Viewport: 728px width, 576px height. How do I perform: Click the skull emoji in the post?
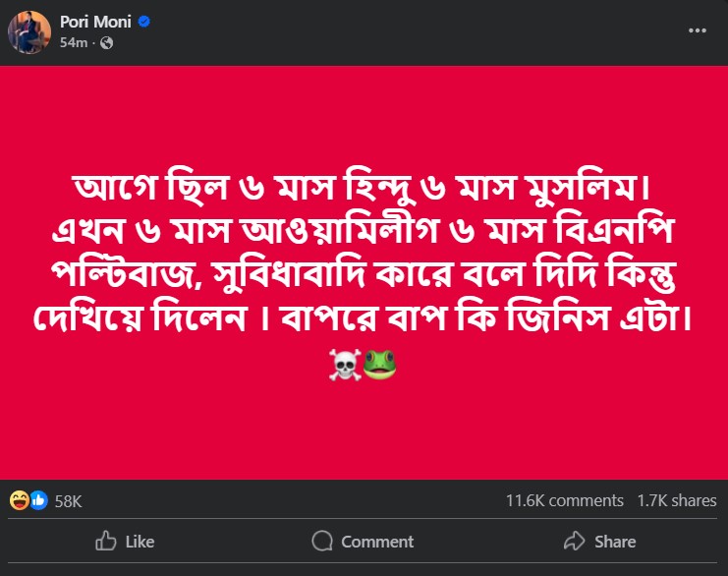[349, 367]
